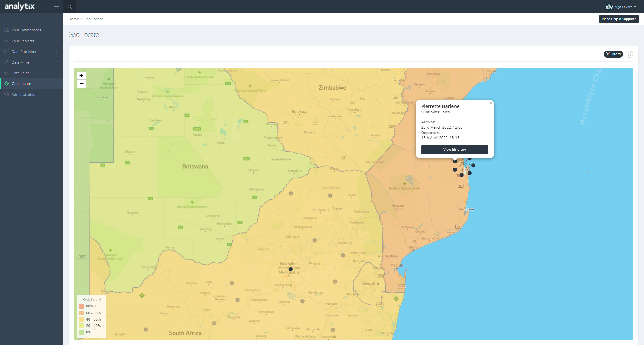Click the 0% risk swatch

81,332
